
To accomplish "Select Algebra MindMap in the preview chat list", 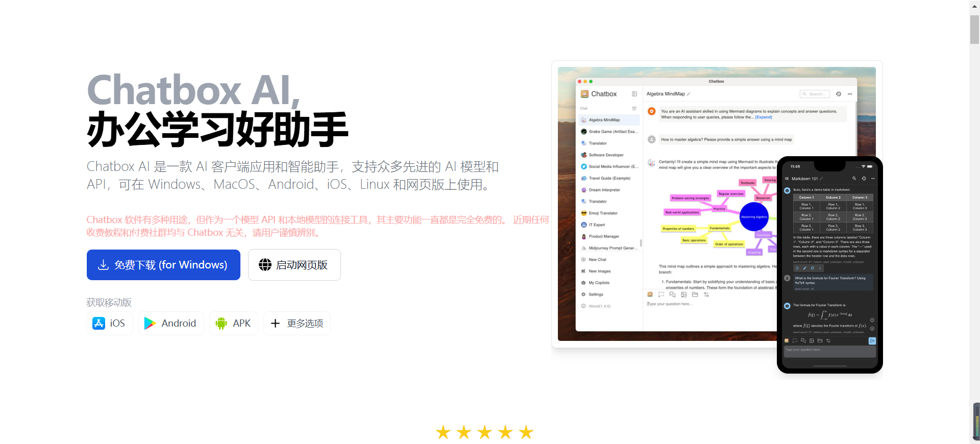I will [x=609, y=120].
